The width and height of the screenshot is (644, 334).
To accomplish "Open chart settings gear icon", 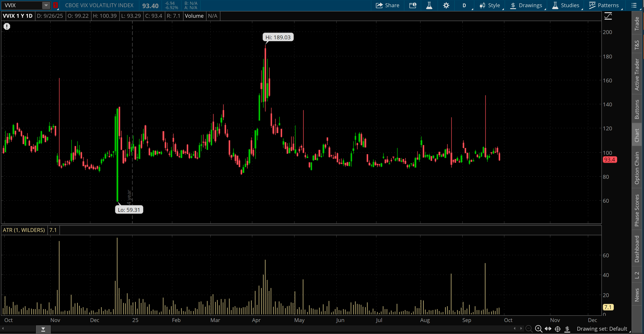I will coord(446,5).
